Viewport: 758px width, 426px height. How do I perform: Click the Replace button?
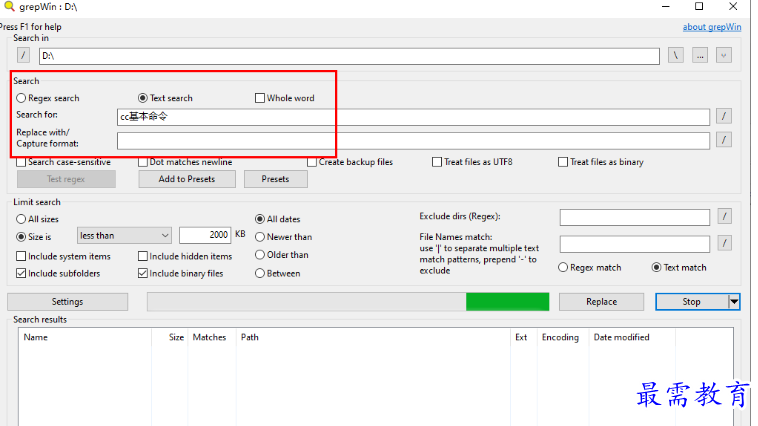pyautogui.click(x=601, y=302)
